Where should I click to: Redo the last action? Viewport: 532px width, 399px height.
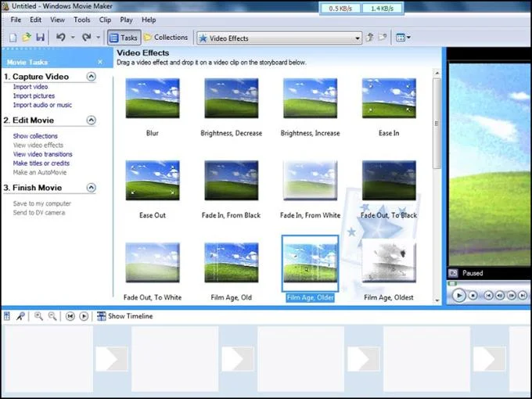coord(87,38)
